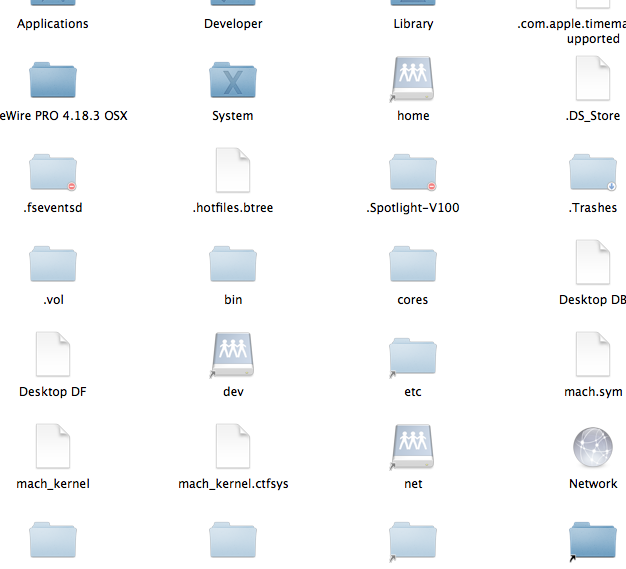Select the mach_kernel file icon
626x569 pixels.
pyautogui.click(x=53, y=446)
